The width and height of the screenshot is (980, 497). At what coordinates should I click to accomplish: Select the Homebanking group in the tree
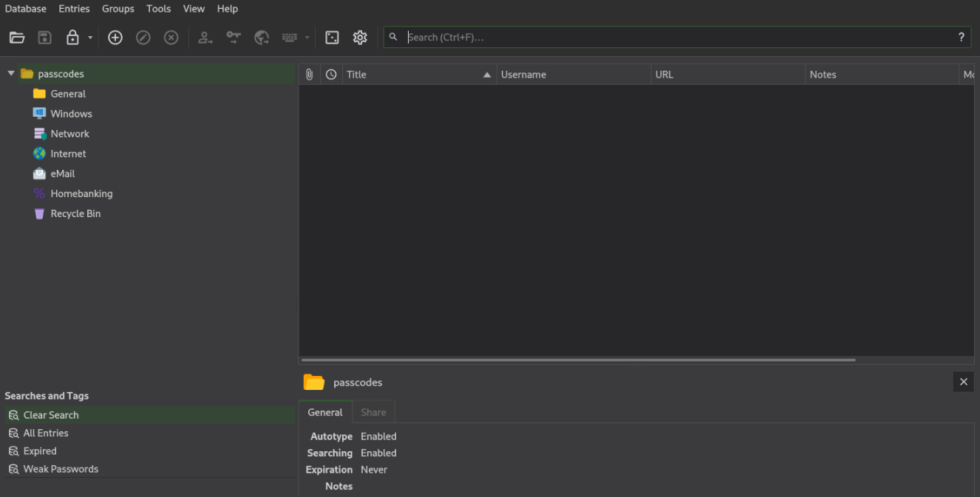81,193
